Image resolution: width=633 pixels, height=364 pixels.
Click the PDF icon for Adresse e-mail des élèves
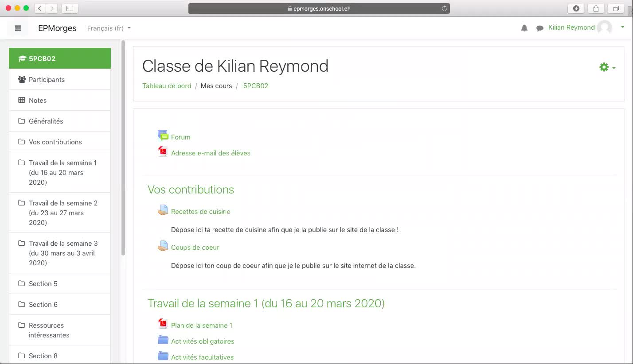click(x=163, y=152)
